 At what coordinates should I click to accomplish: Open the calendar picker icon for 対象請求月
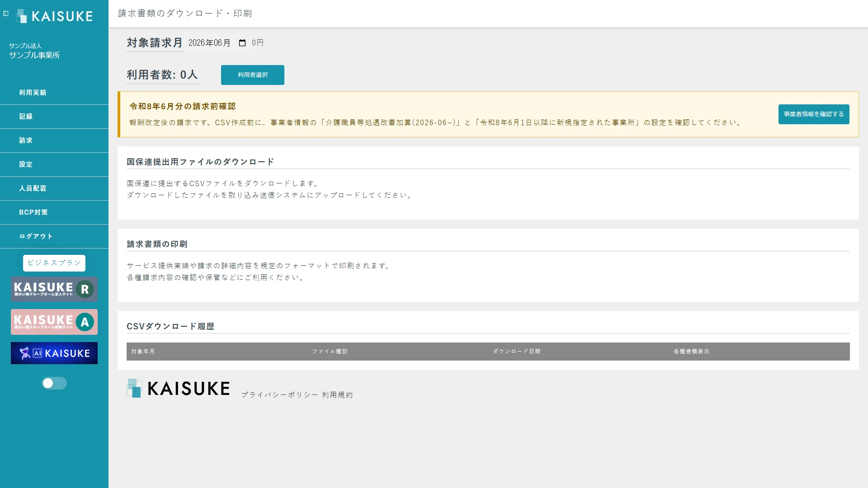[x=242, y=43]
